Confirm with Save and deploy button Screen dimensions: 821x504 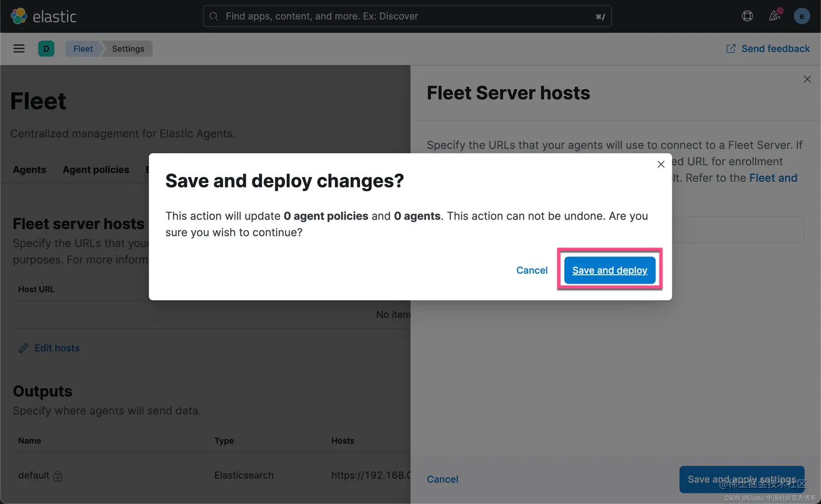(x=610, y=270)
